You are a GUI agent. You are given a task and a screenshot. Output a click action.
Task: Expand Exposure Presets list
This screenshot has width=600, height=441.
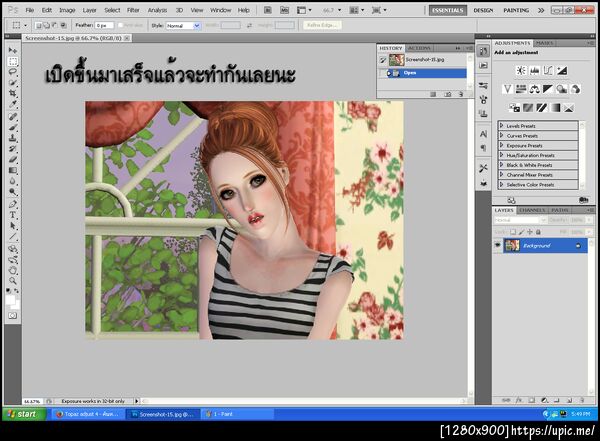502,145
